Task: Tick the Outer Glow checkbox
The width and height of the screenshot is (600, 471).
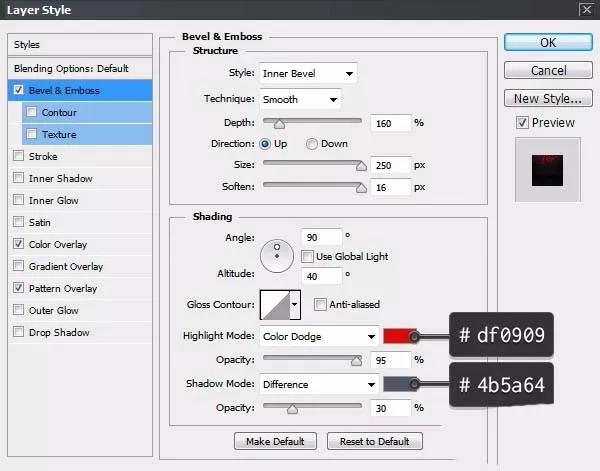Action: [18, 310]
